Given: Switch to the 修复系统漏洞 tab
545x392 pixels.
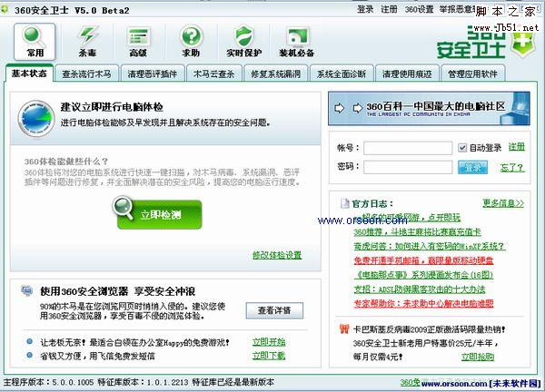Looking at the screenshot, I should (x=276, y=73).
